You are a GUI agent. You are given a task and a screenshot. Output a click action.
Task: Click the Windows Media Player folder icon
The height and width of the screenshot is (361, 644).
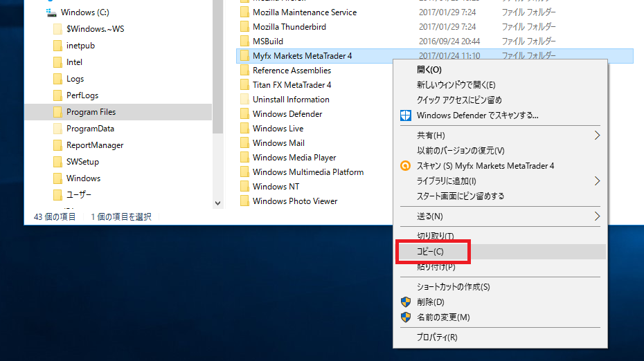coord(244,158)
